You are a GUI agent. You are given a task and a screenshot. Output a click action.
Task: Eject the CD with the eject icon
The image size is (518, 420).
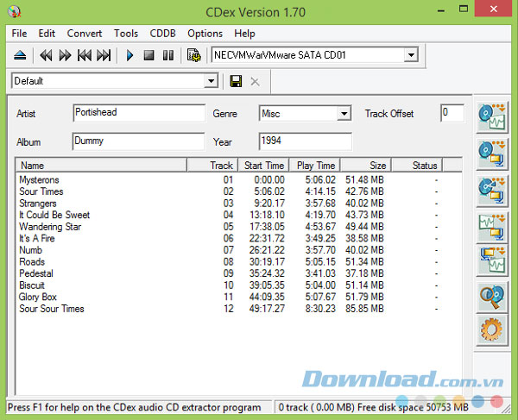click(x=20, y=55)
